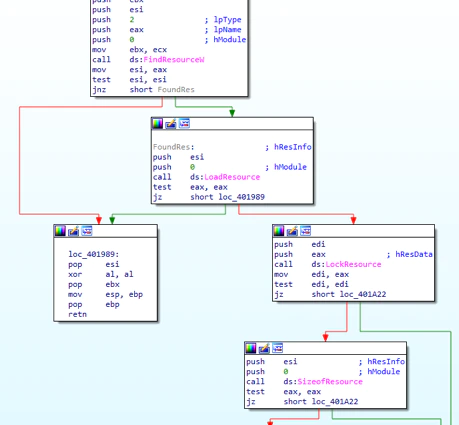Viewport: 459px width, 425px height.
Task: Click the 'xor al, al' instruction
Action: (101, 274)
